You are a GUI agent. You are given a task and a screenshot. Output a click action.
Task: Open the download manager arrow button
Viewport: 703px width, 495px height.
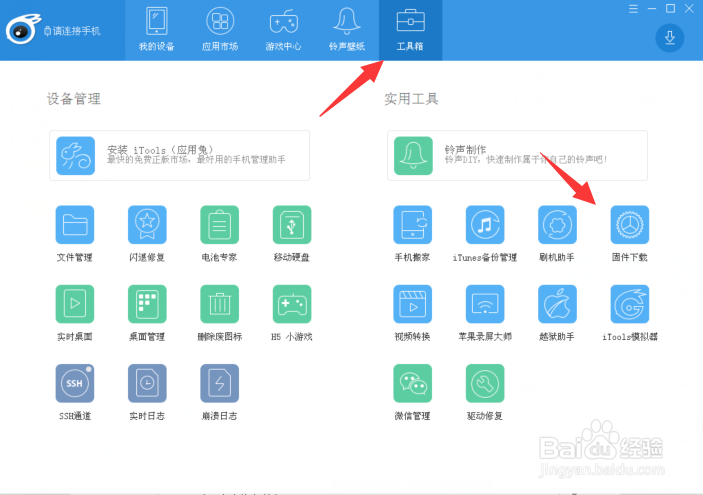tap(669, 38)
